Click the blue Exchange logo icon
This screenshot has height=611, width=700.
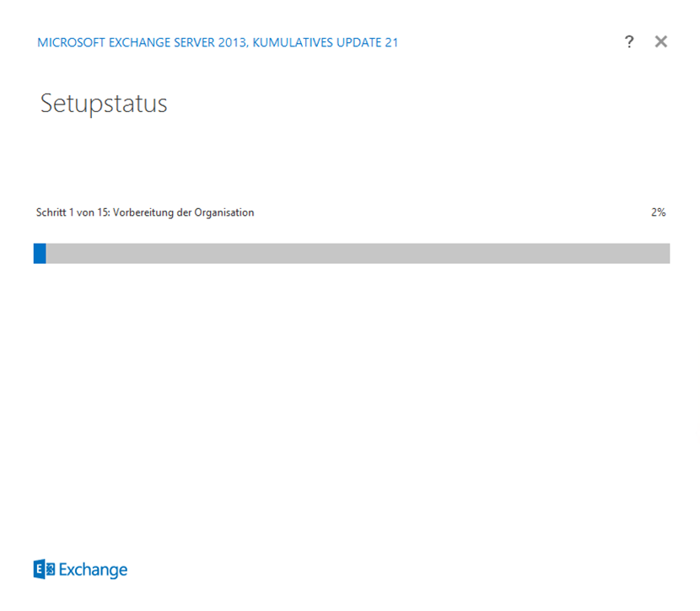click(x=44, y=570)
